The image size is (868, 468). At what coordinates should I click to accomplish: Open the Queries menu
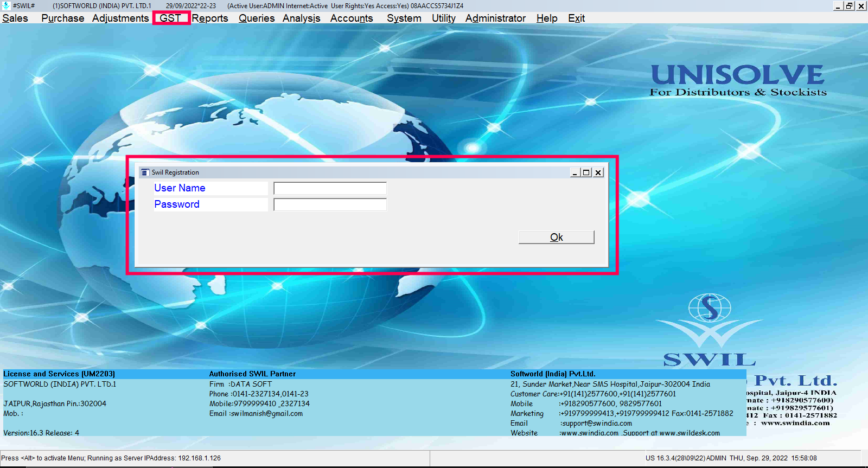[x=257, y=18]
